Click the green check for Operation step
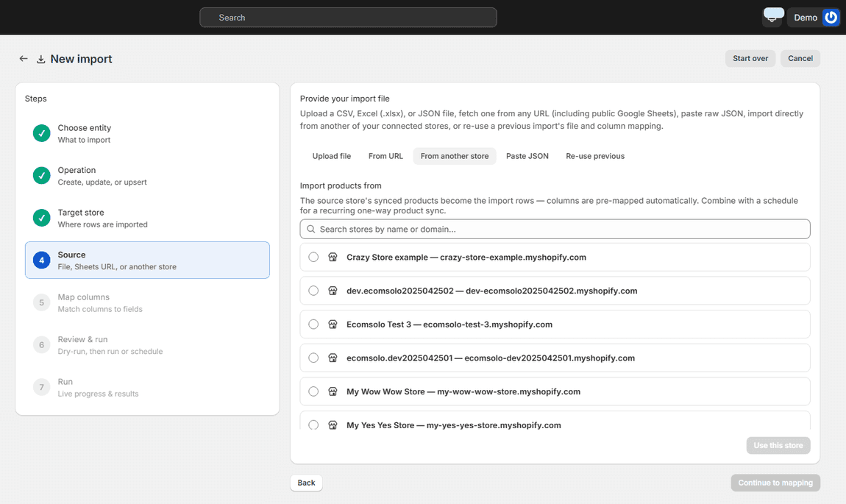The image size is (846, 504). click(x=41, y=175)
